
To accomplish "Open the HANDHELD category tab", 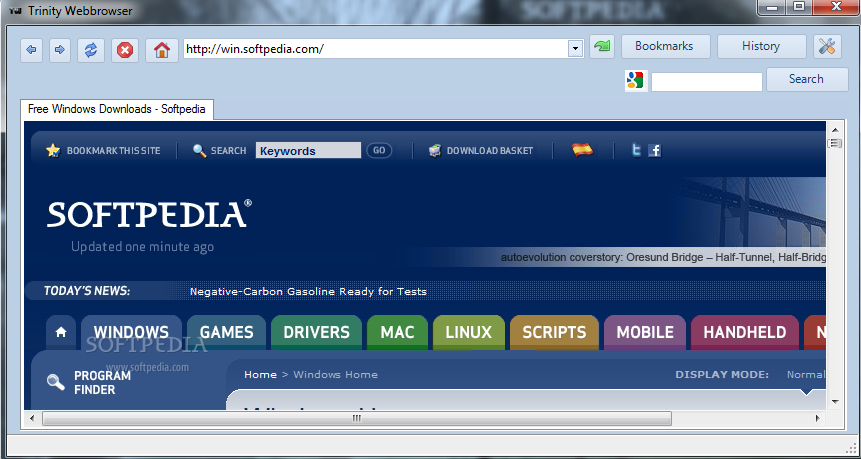I will 745,332.
